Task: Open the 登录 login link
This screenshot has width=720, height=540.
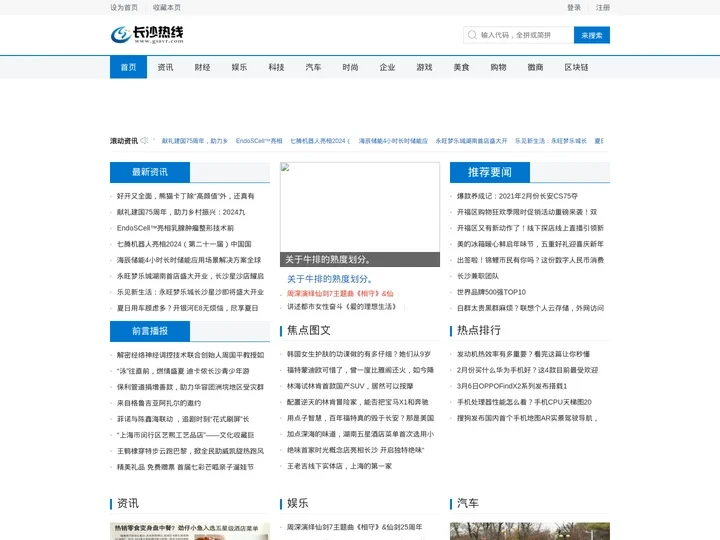Action: pyautogui.click(x=574, y=7)
